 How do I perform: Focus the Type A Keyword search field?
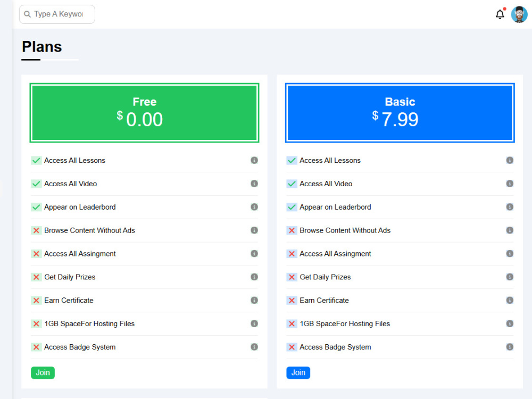pyautogui.click(x=57, y=14)
